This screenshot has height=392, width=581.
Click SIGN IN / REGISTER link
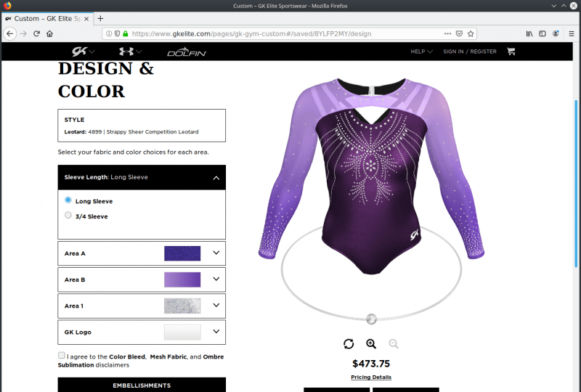tap(469, 52)
